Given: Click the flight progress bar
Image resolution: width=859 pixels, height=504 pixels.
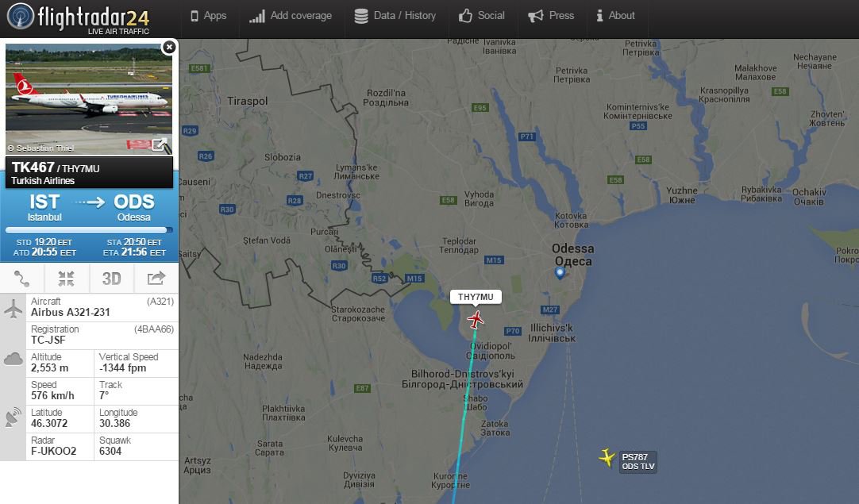Looking at the screenshot, I should coord(89,231).
